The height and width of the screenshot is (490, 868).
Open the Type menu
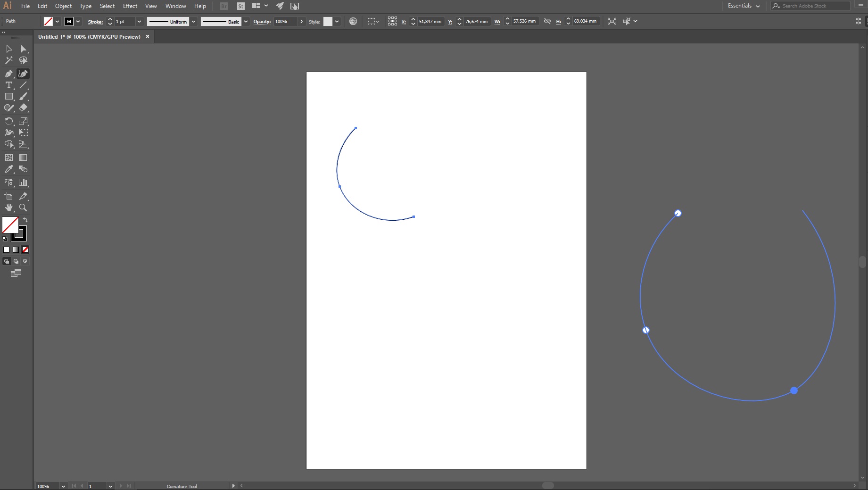click(x=85, y=6)
